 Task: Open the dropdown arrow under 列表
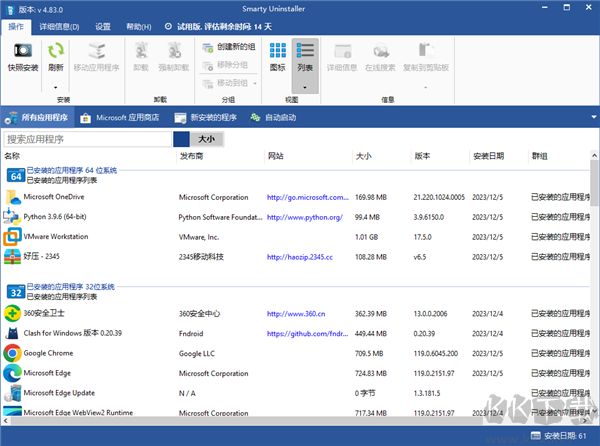[x=306, y=86]
